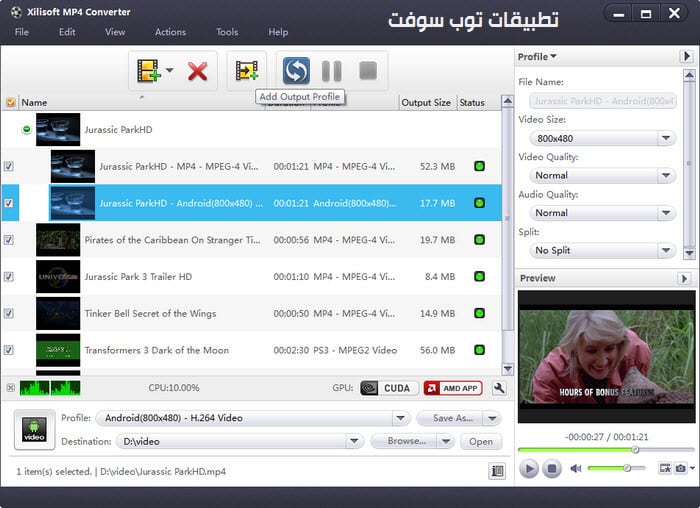This screenshot has width=700, height=508.
Task: Open the Destination D:\video dropdown
Action: click(x=240, y=441)
